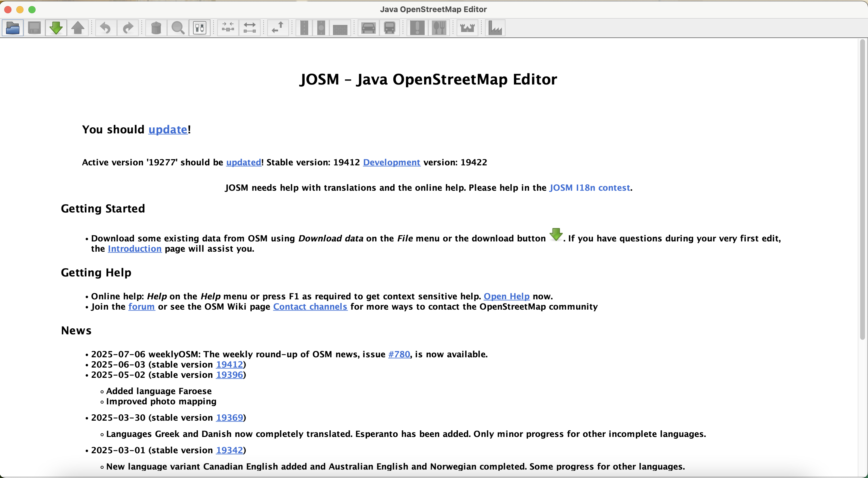This screenshot has height=478, width=868.
Task: Click the Upload data up-arrow icon
Action: [78, 28]
